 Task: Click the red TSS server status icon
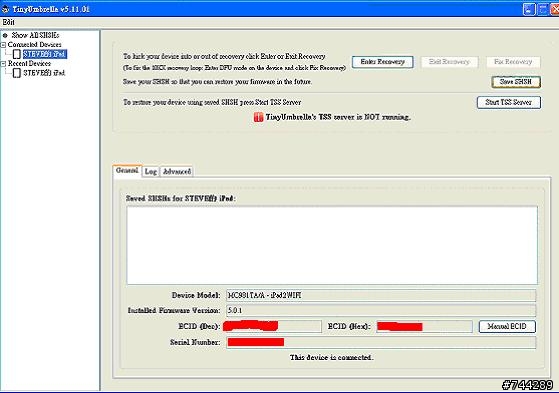258,117
